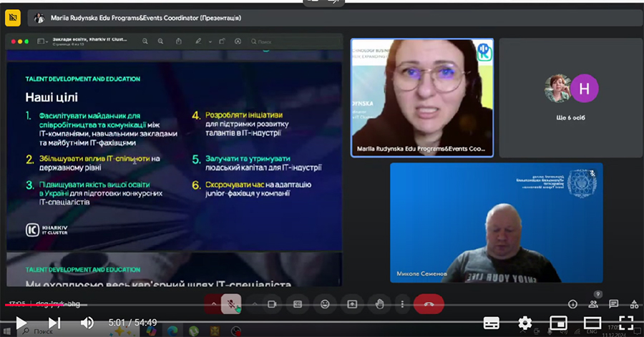Image resolution: width=644 pixels, height=337 pixels.
Task: Open Copilot icon in the taskbar
Action: tap(152, 331)
